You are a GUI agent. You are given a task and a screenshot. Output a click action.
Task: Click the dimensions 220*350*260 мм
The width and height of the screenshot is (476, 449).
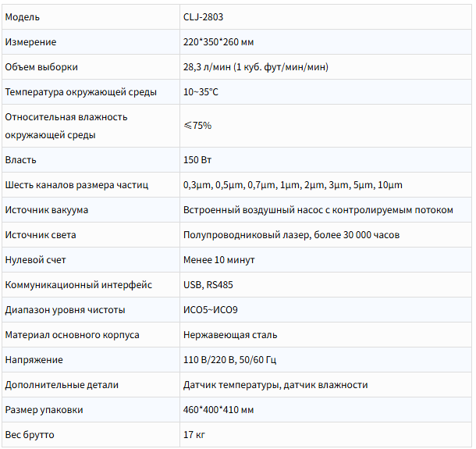(218, 42)
